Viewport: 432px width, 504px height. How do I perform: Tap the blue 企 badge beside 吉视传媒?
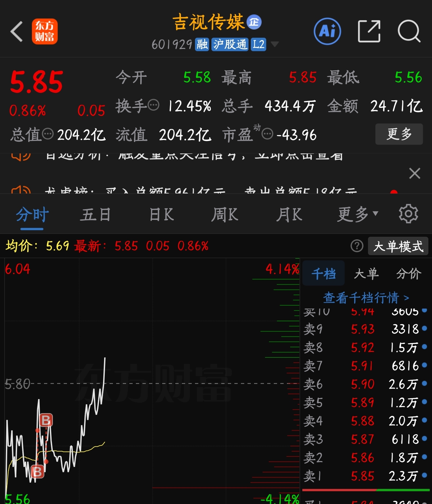pyautogui.click(x=254, y=22)
